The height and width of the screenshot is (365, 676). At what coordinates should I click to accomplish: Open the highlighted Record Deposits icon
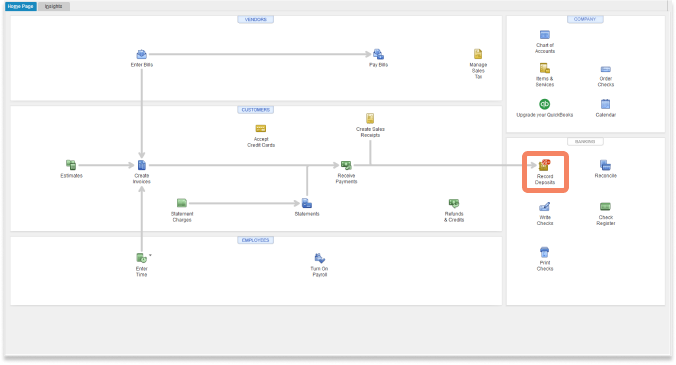pyautogui.click(x=545, y=165)
